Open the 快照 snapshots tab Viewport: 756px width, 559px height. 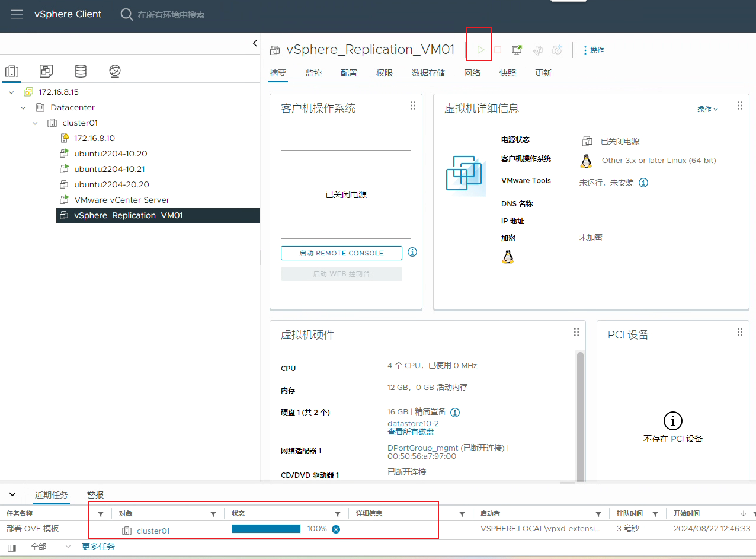[x=508, y=73]
